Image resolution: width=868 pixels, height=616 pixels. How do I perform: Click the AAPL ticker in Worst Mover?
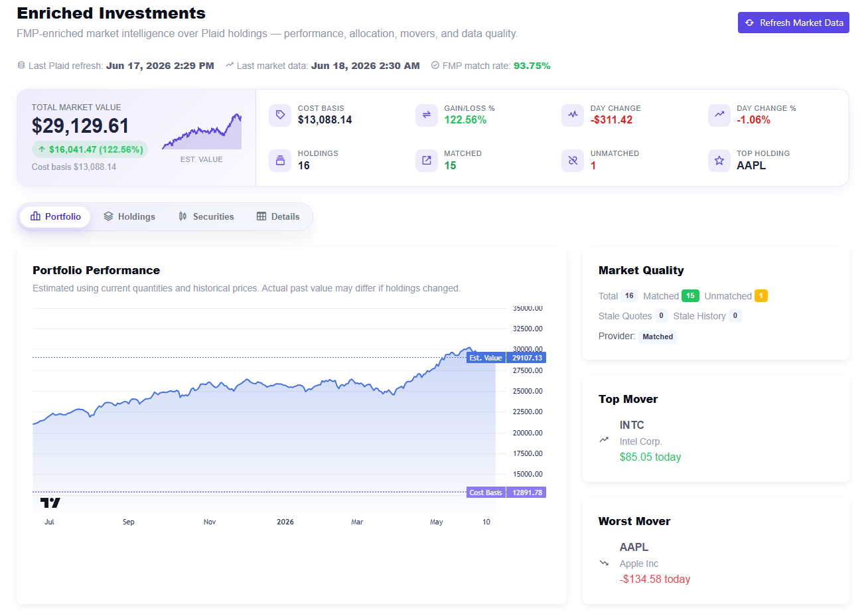[x=634, y=547]
